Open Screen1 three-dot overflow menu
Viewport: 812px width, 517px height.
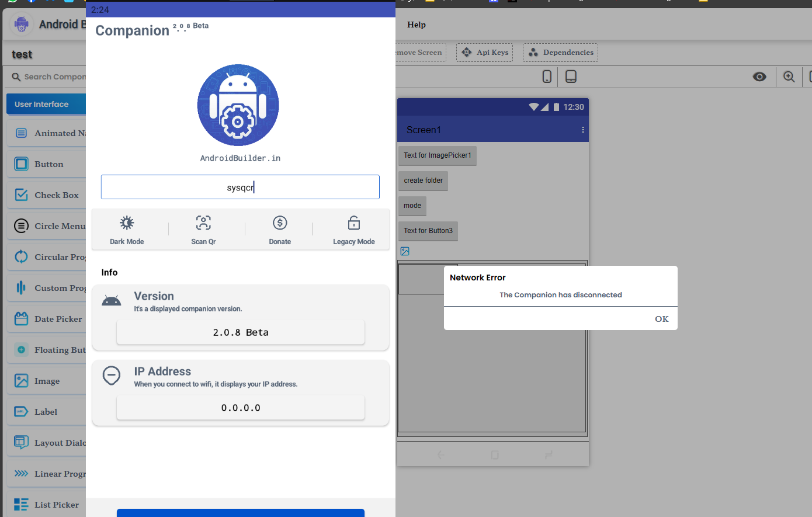click(x=582, y=130)
